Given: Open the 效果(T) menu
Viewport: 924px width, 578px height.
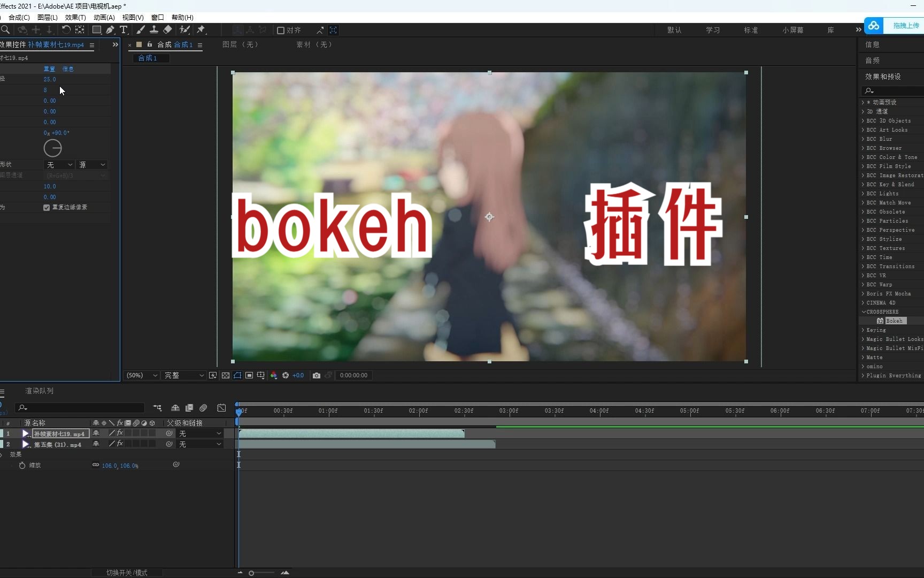Looking at the screenshot, I should [x=75, y=17].
